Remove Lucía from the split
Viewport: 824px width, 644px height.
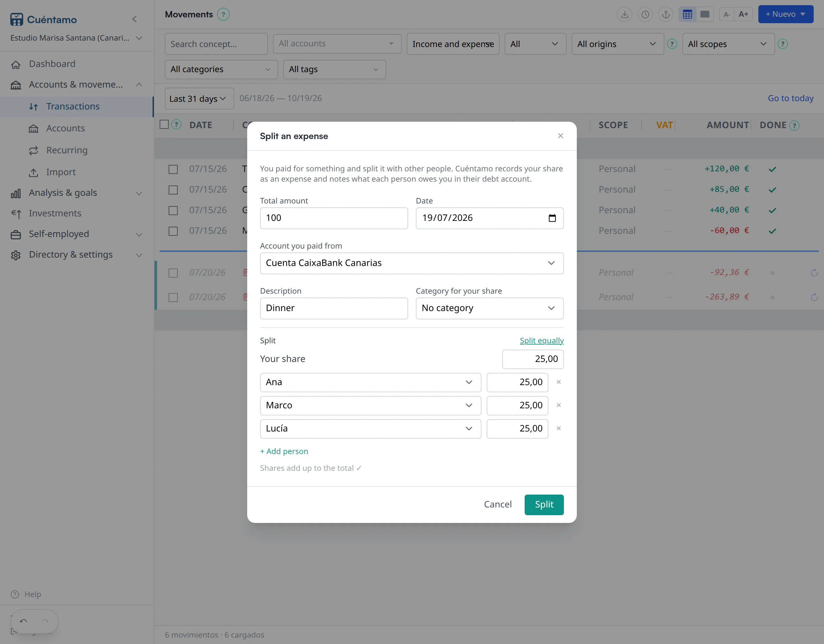point(559,429)
